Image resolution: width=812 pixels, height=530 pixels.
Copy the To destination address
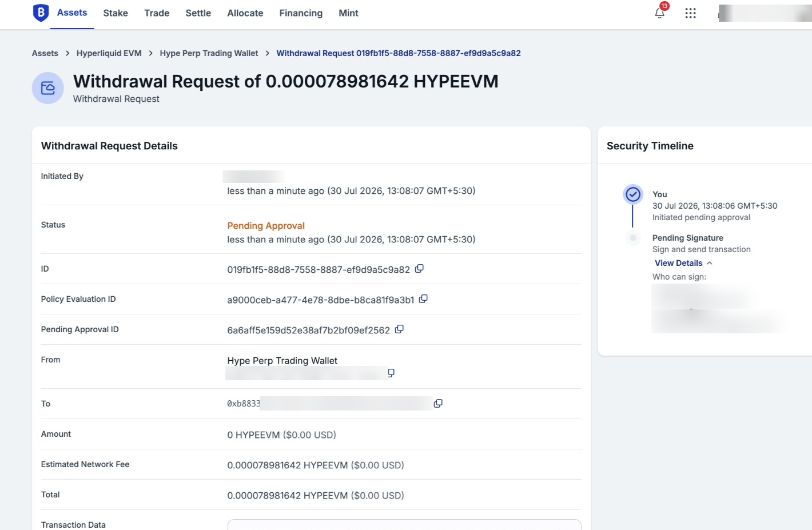(x=438, y=404)
